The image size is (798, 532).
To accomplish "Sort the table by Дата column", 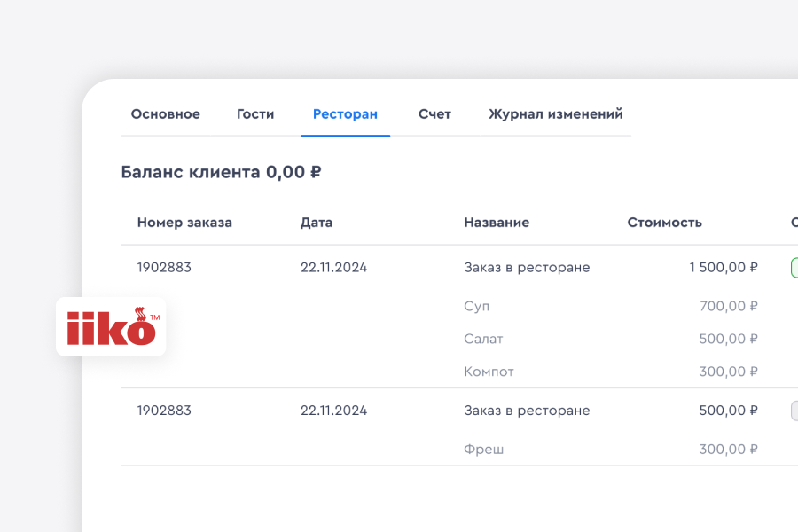I will (x=317, y=223).
